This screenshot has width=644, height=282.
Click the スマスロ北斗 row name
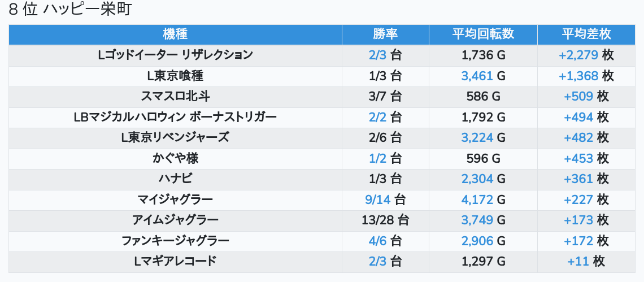[x=175, y=96]
